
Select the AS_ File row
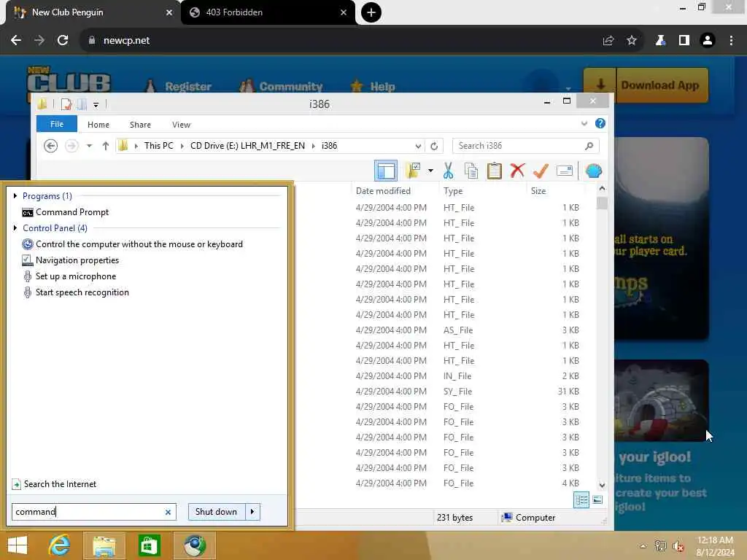point(467,330)
